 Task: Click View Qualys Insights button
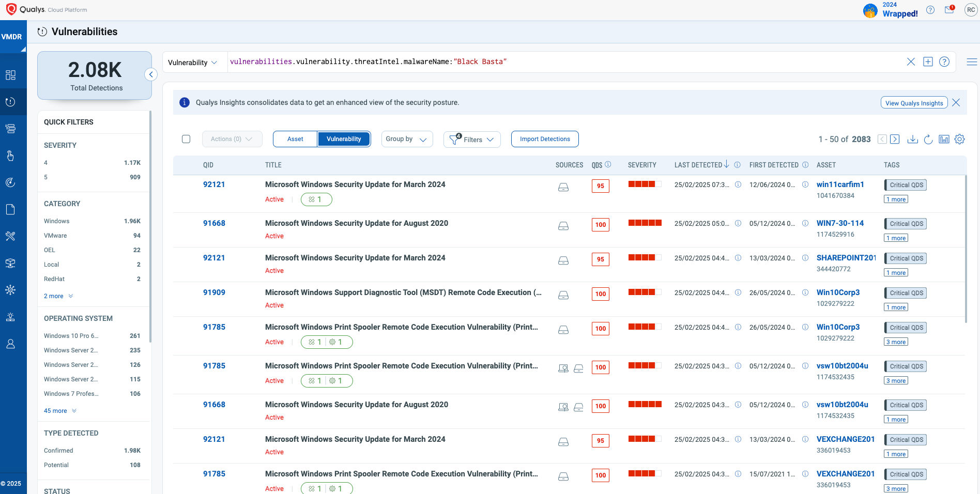914,103
